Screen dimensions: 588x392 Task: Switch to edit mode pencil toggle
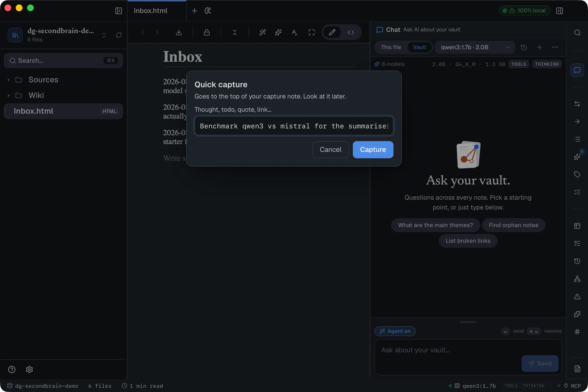(332, 32)
